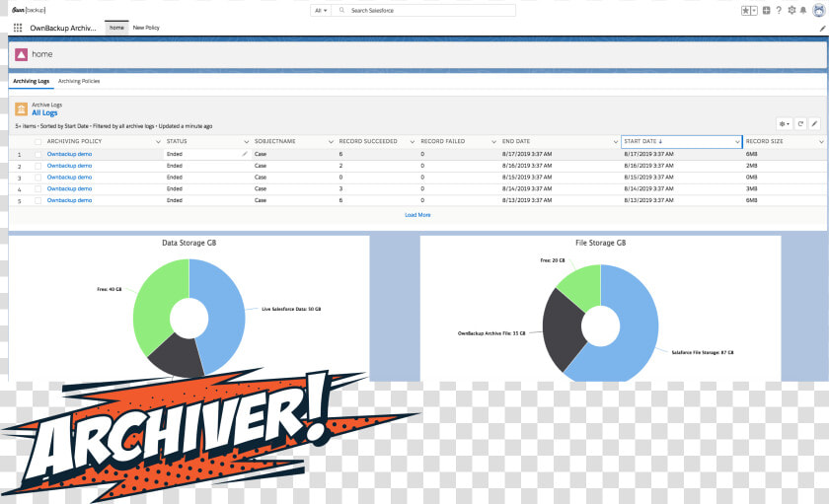
Task: Switch to the home navigation tab
Action: (116, 28)
